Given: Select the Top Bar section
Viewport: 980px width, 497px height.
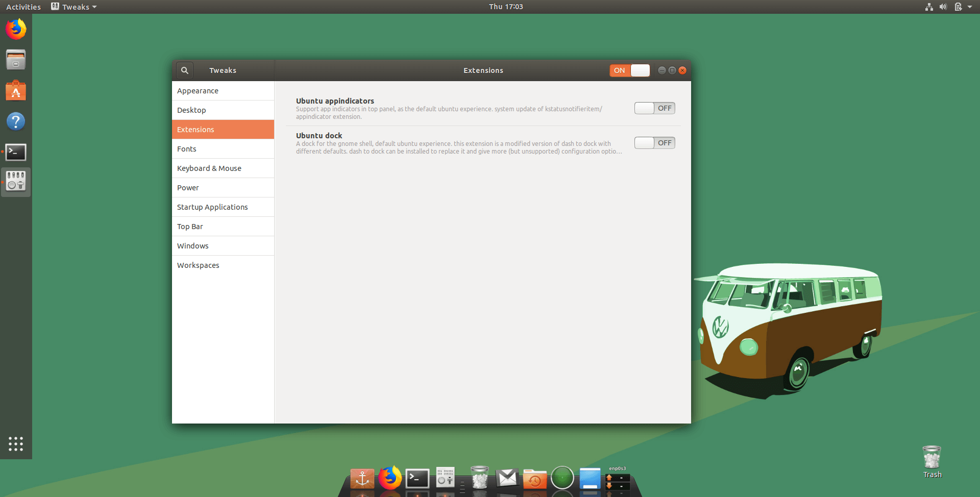Looking at the screenshot, I should click(x=223, y=227).
